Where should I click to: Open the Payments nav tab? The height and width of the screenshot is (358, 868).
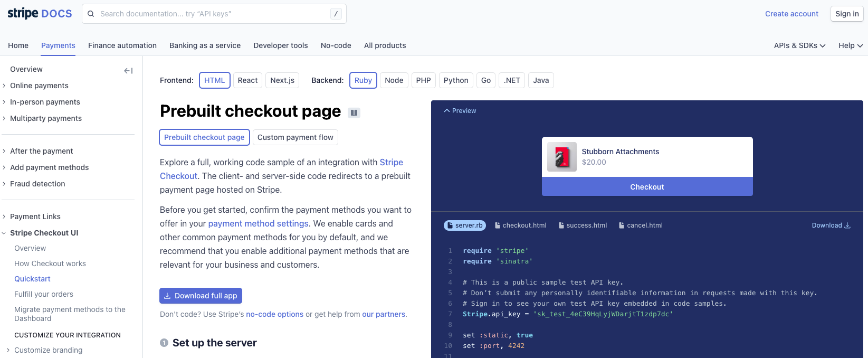coord(58,45)
